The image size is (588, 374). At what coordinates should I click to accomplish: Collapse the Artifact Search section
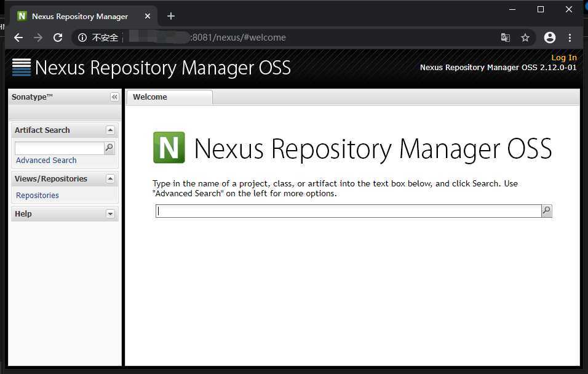pyautogui.click(x=110, y=130)
